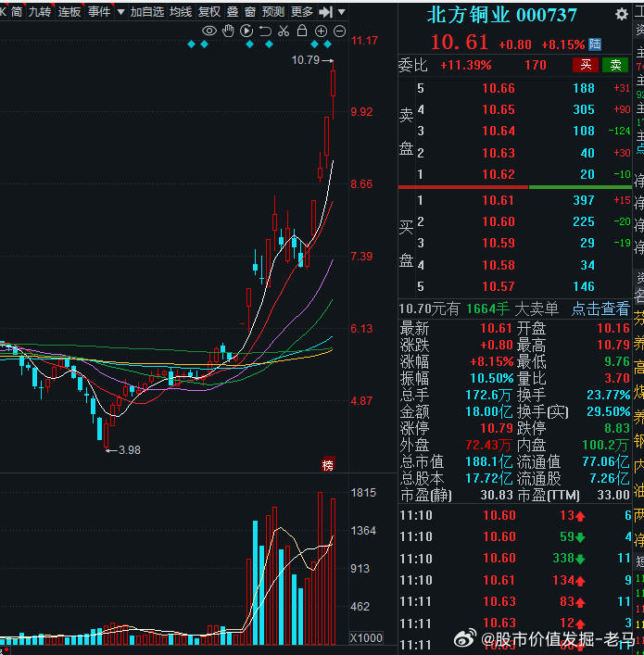Screen dimensions: 644x655
Task: Click the third cyan diamond event marker
Action: [x=250, y=44]
